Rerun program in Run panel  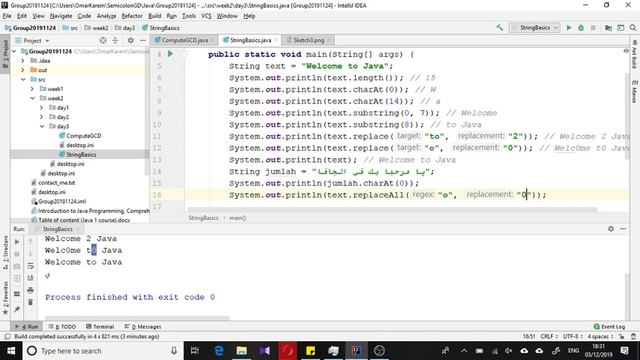tap(17, 242)
